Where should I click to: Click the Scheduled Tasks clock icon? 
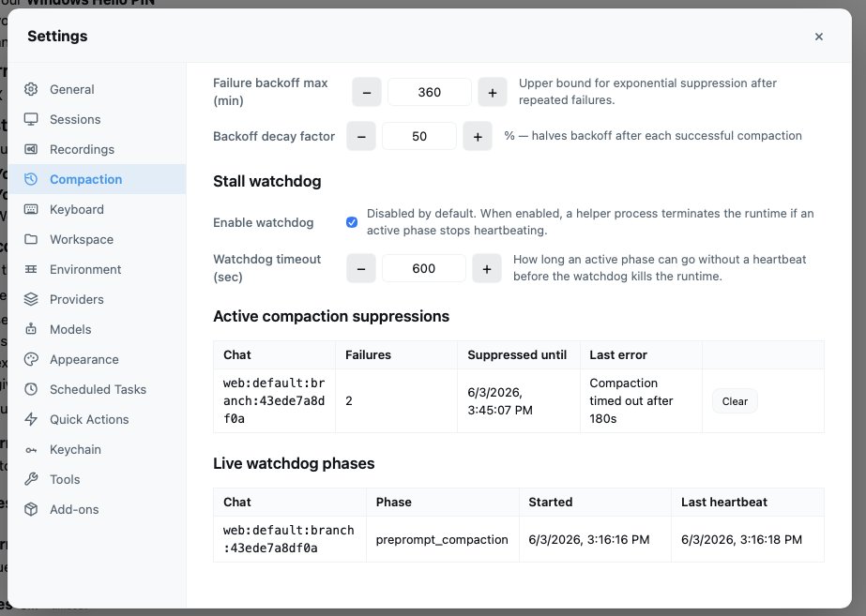pos(31,389)
